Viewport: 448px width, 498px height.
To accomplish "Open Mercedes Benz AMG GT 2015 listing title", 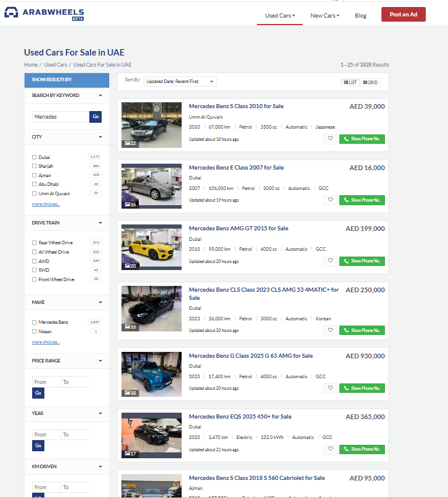I will pyautogui.click(x=238, y=229).
